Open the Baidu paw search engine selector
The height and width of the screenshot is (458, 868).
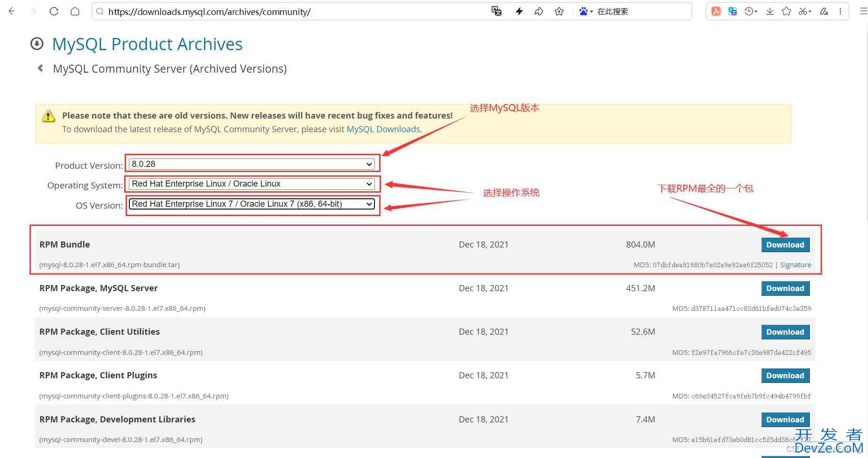click(x=586, y=11)
